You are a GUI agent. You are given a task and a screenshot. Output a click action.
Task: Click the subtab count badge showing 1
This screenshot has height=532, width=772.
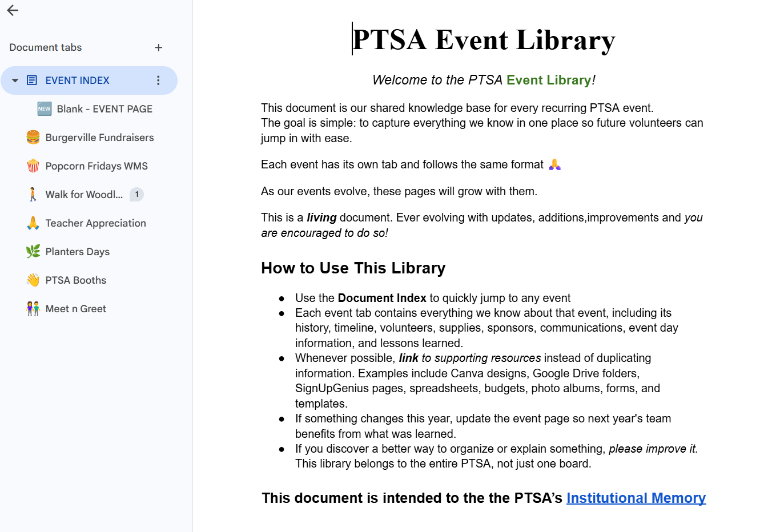click(136, 194)
